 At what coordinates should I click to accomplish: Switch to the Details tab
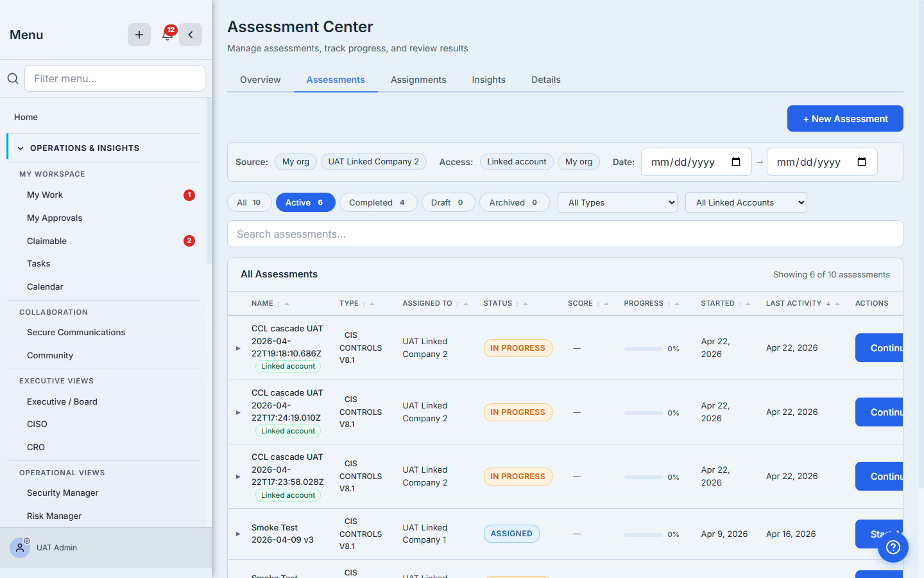point(545,80)
